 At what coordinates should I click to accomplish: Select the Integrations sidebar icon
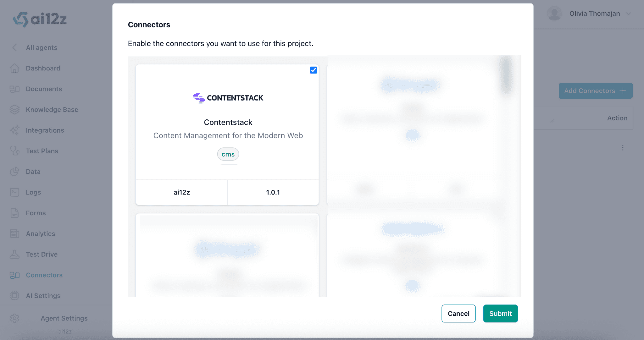[14, 130]
